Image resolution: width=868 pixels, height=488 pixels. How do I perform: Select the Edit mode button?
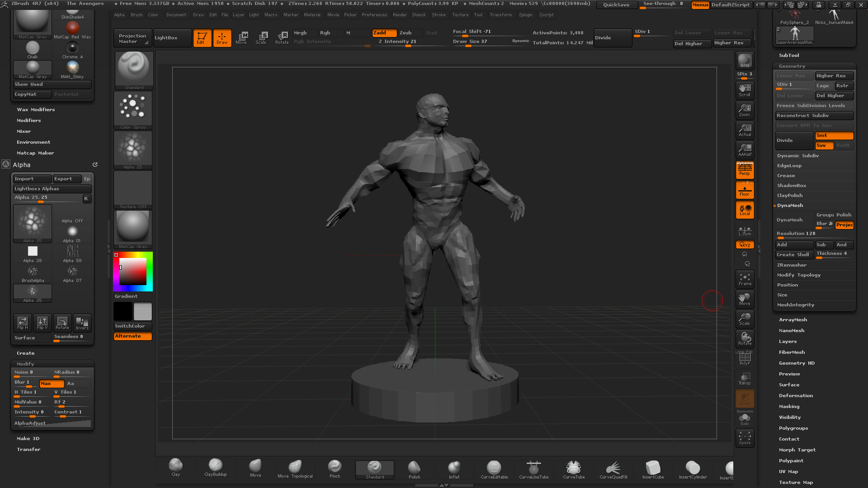click(202, 38)
